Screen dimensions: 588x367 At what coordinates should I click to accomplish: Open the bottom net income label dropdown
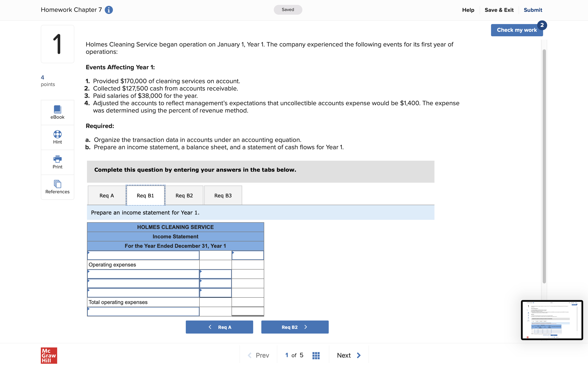[x=143, y=312]
